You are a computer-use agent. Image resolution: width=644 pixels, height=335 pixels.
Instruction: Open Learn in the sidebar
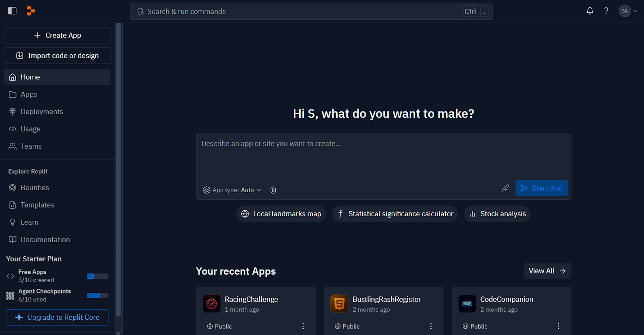57,222
